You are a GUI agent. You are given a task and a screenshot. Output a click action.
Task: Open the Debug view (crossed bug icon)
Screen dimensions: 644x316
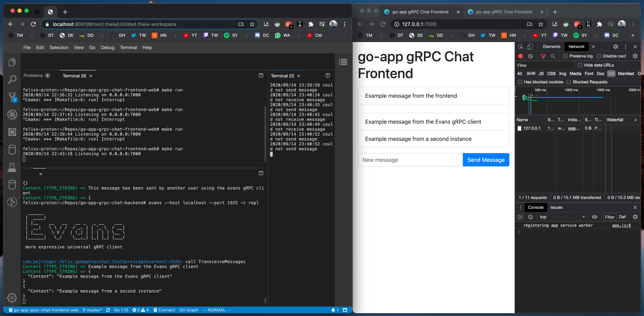(12, 114)
